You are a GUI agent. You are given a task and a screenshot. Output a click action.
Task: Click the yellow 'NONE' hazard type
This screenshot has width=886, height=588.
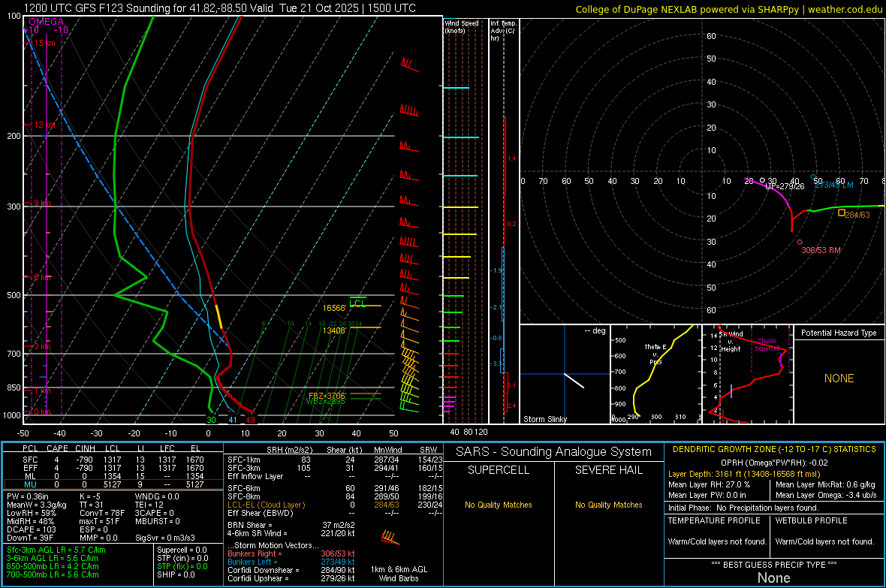[839, 378]
